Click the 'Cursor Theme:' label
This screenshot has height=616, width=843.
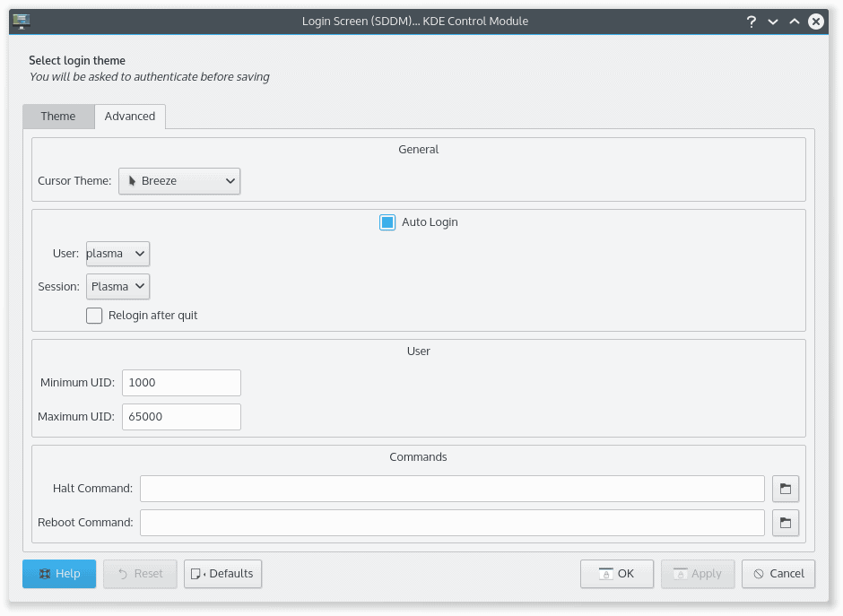point(74,181)
